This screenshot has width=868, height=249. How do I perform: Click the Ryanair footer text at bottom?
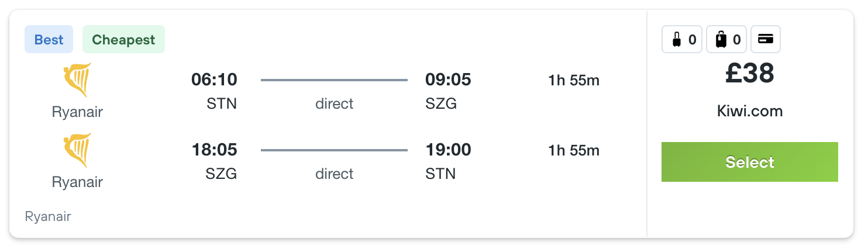(48, 217)
